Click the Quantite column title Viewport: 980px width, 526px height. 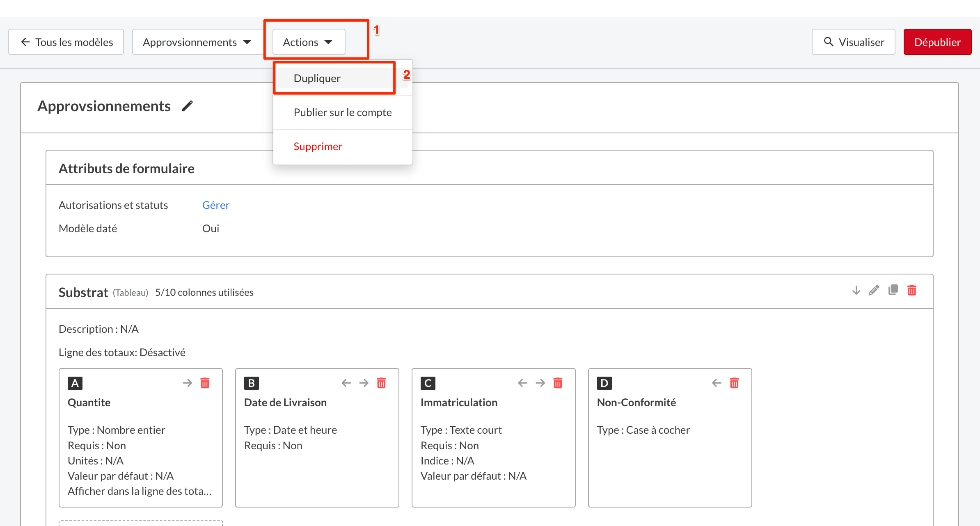click(89, 403)
